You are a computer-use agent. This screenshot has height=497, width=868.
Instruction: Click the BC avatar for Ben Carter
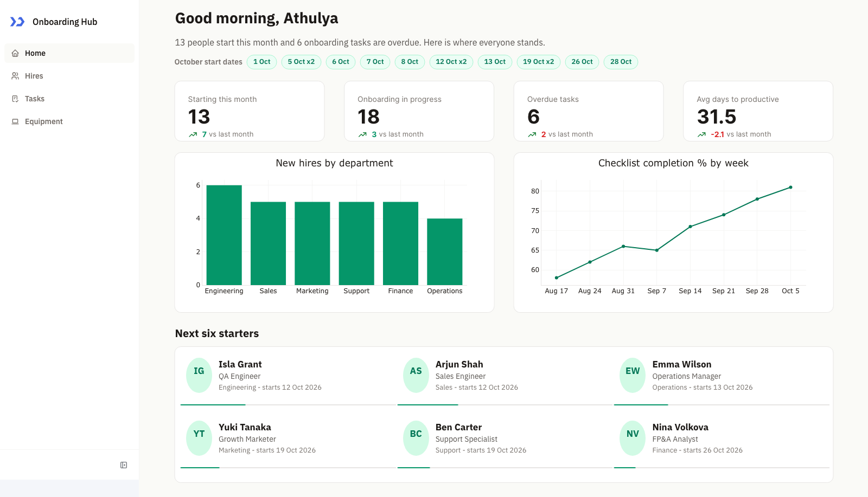pyautogui.click(x=416, y=438)
